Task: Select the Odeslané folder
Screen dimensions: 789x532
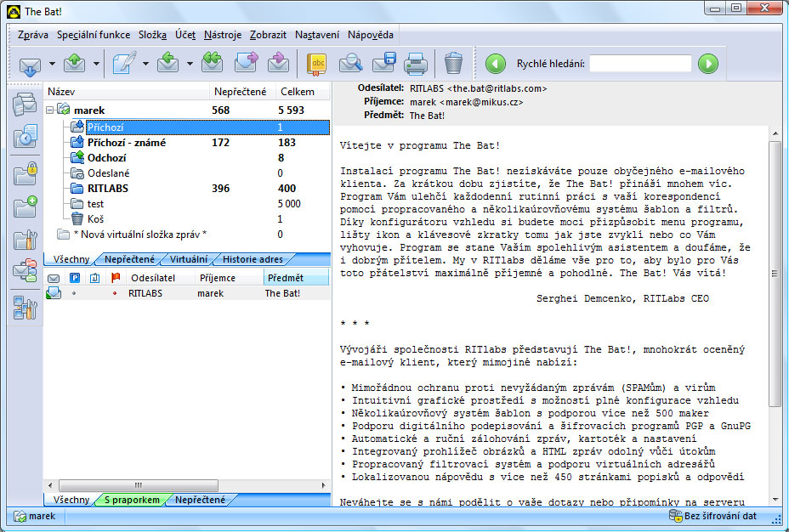Action: point(108,173)
